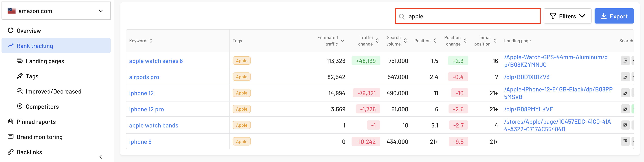This screenshot has width=644, height=162.
Task: Open landing page /clp/B08PMYLKVF
Action: pos(528,109)
